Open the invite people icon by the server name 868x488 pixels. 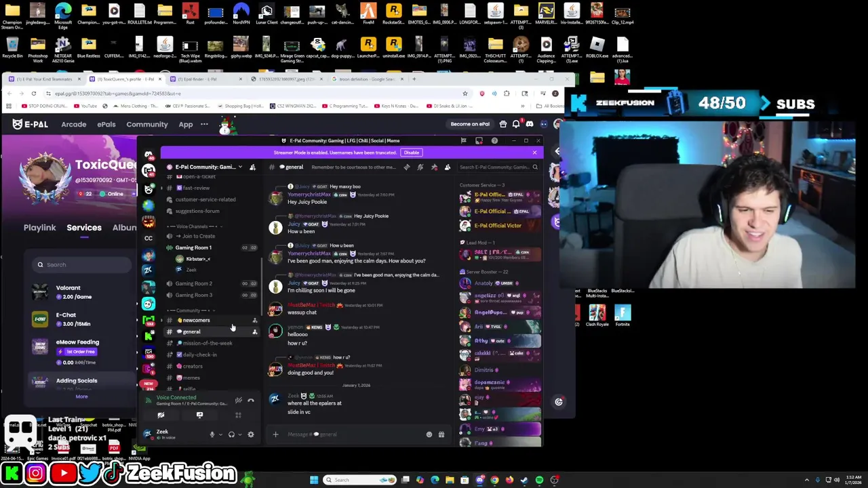(252, 167)
